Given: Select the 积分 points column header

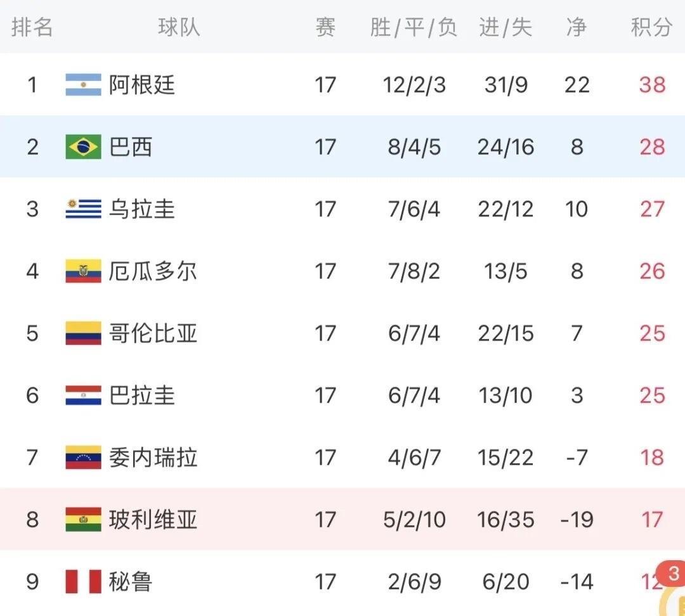Looking at the screenshot, I should tap(651, 28).
